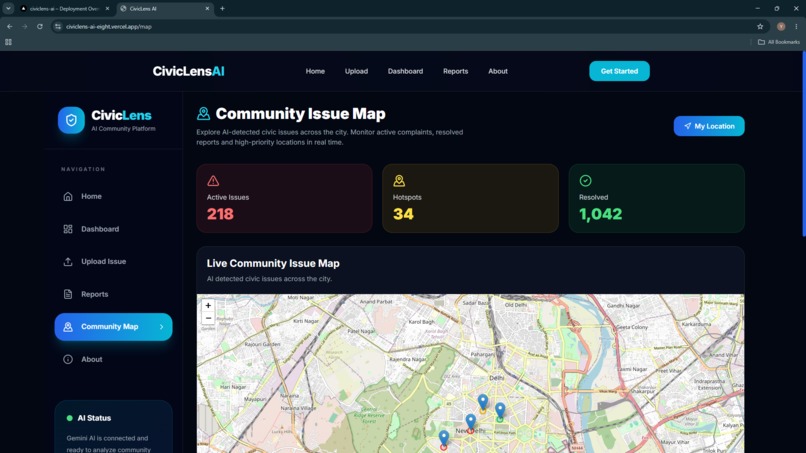Click the browser address bar URL
The width and height of the screenshot is (806, 453).
coord(108,27)
